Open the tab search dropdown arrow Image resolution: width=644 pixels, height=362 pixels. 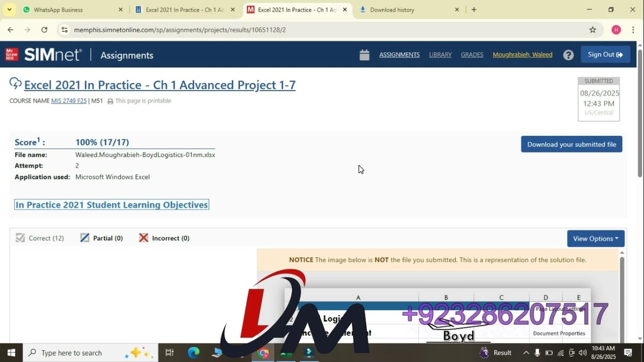pos(9,10)
